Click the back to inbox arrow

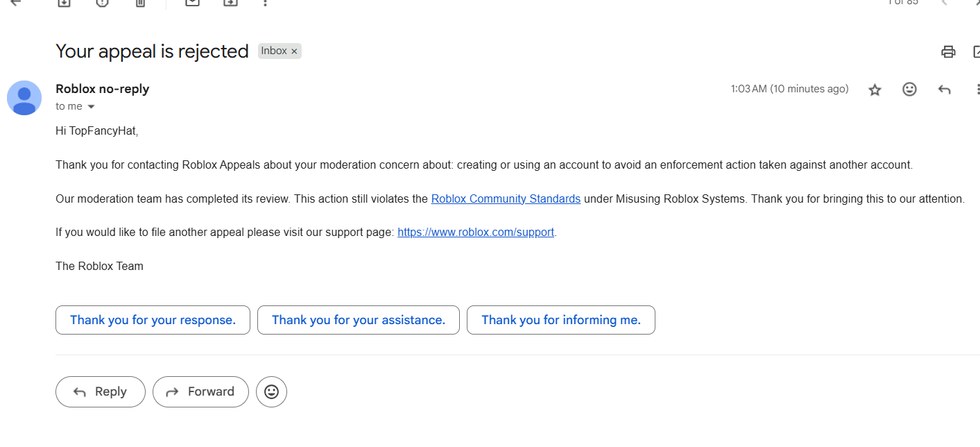pyautogui.click(x=15, y=2)
